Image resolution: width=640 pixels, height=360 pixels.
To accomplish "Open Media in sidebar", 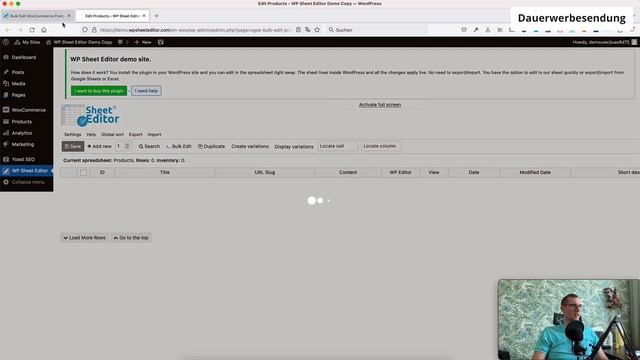I will pos(18,84).
